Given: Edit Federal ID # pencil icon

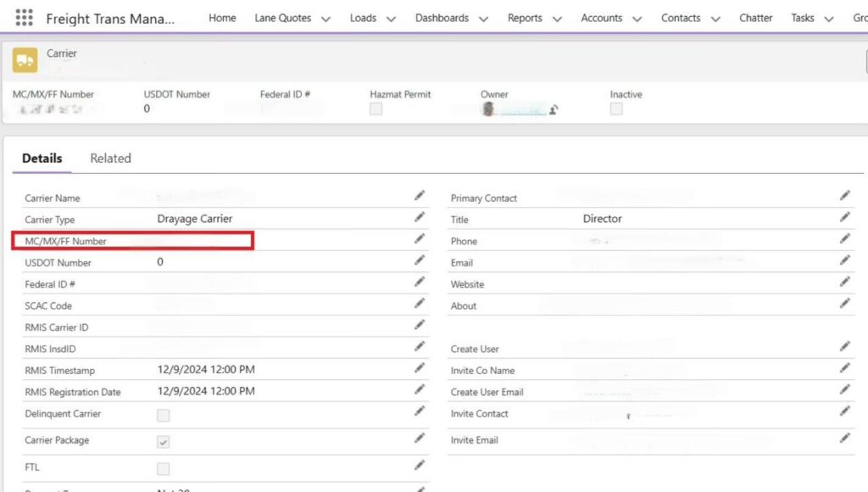Looking at the screenshot, I should (420, 282).
